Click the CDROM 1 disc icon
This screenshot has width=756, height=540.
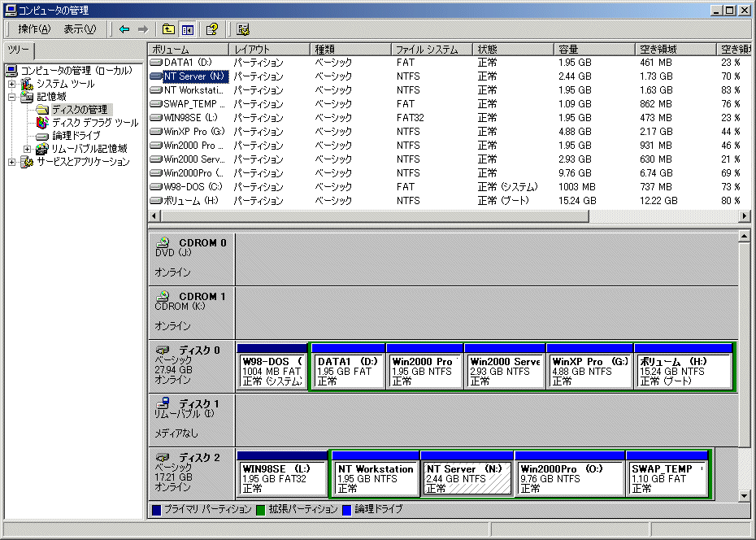pos(163,295)
